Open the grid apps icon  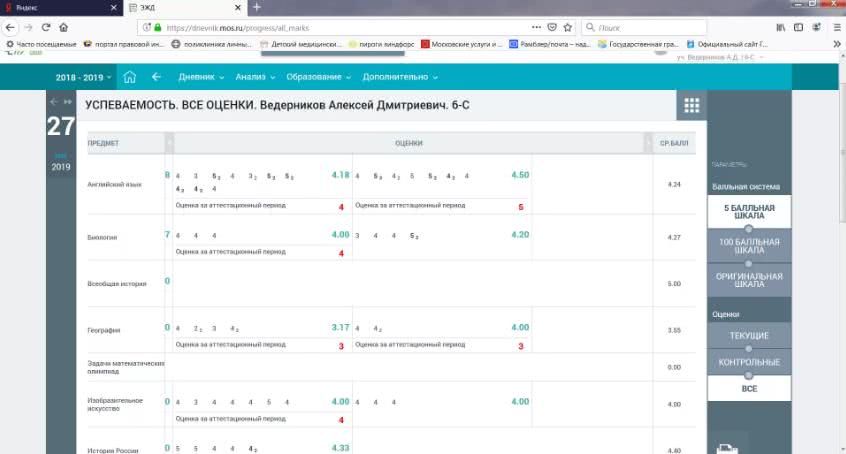pyautogui.click(x=690, y=106)
